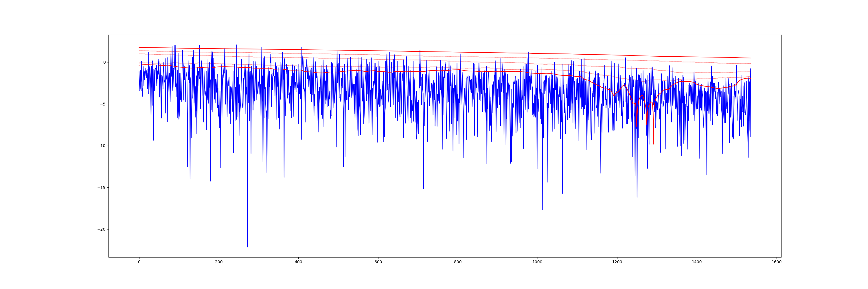Click the x-axis label 400
The width and height of the screenshot is (868, 289).
tap(298, 262)
